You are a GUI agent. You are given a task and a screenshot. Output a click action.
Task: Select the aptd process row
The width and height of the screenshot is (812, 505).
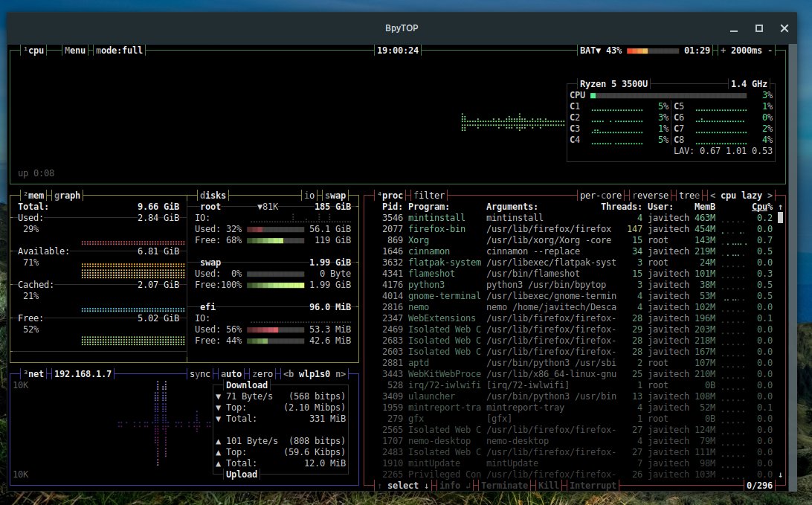[x=577, y=362]
